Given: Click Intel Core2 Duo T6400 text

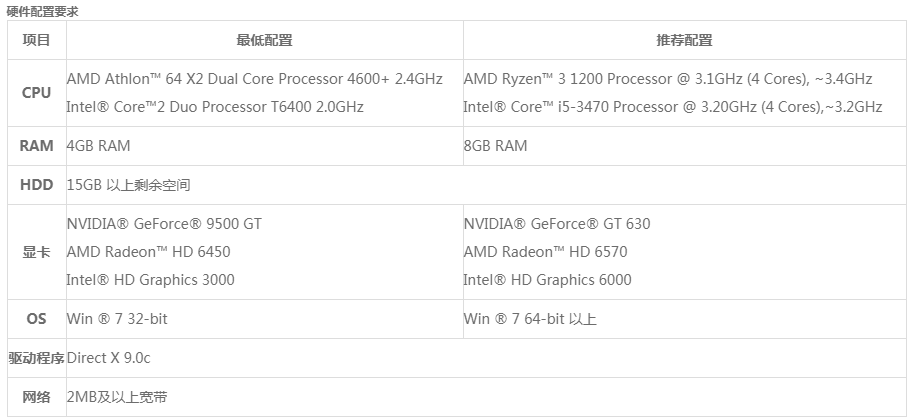Looking at the screenshot, I should coord(215,106).
